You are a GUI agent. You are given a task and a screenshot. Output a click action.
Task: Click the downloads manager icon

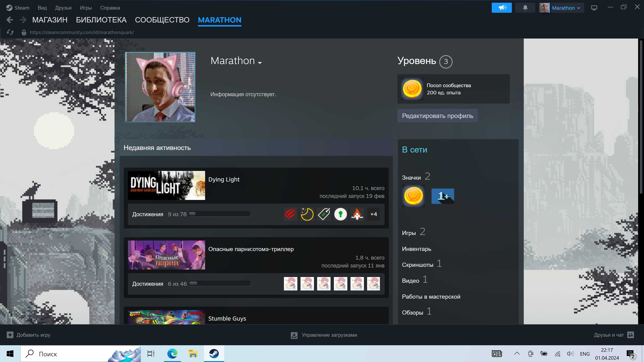pyautogui.click(x=294, y=335)
